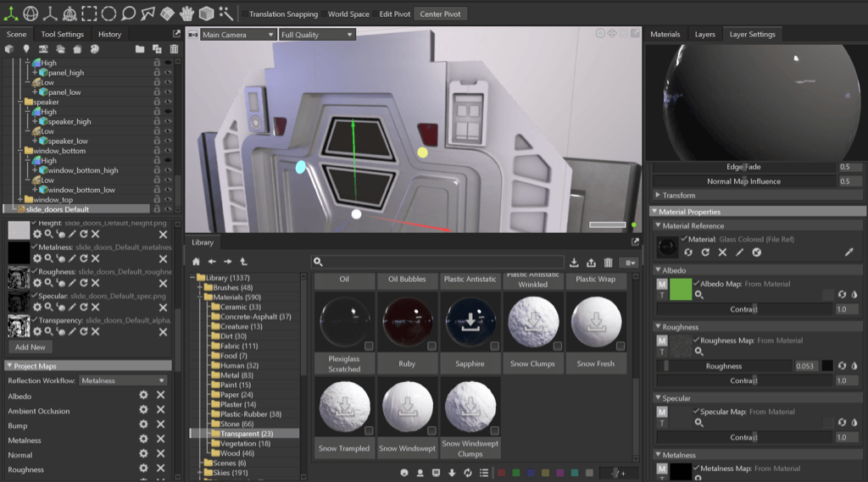The image size is (868, 482).
Task: Click the Library home icon
Action: [x=196, y=262]
